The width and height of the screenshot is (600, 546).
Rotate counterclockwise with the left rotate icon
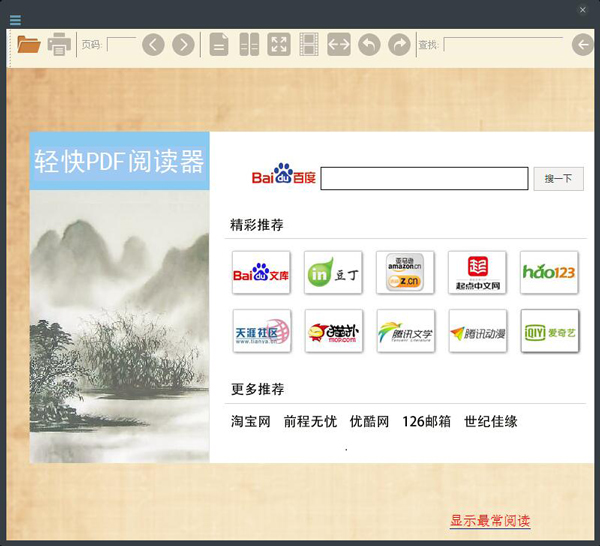click(x=369, y=45)
